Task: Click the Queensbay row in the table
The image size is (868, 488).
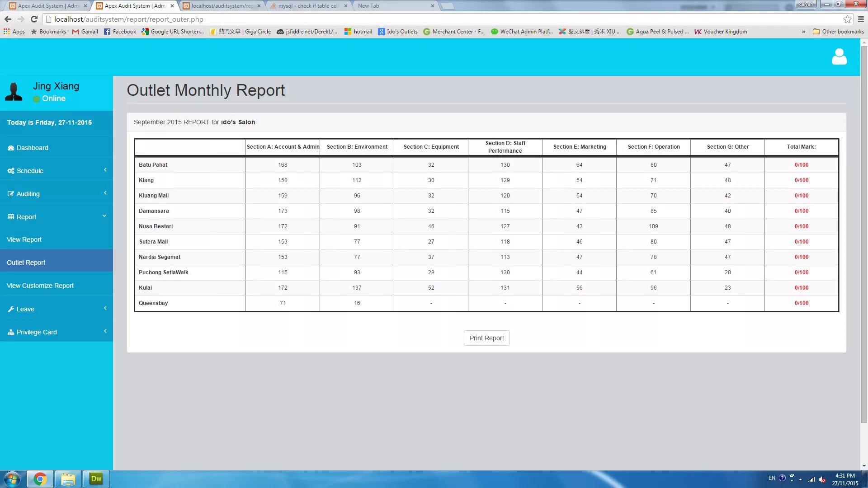Action: tap(486, 303)
